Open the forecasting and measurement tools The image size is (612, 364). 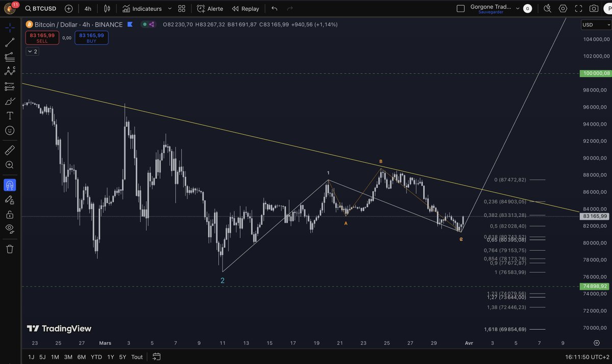(x=10, y=86)
